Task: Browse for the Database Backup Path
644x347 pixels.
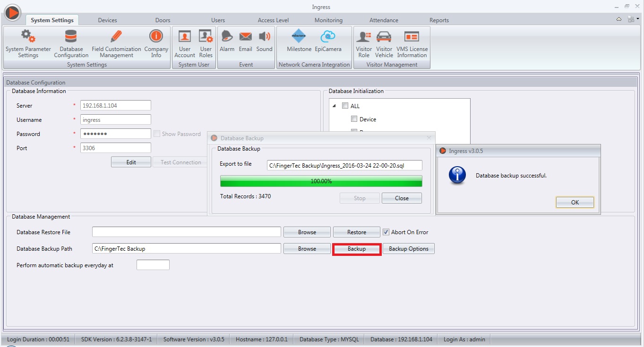Action: click(x=307, y=249)
